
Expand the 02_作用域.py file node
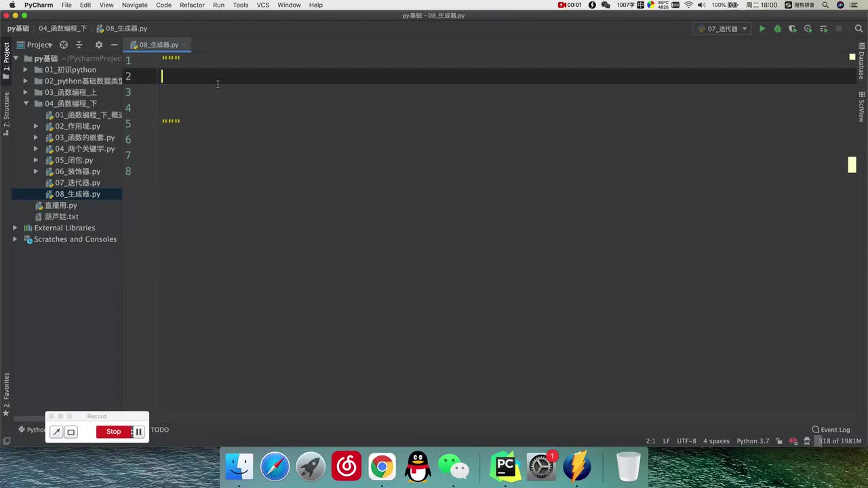click(x=36, y=126)
